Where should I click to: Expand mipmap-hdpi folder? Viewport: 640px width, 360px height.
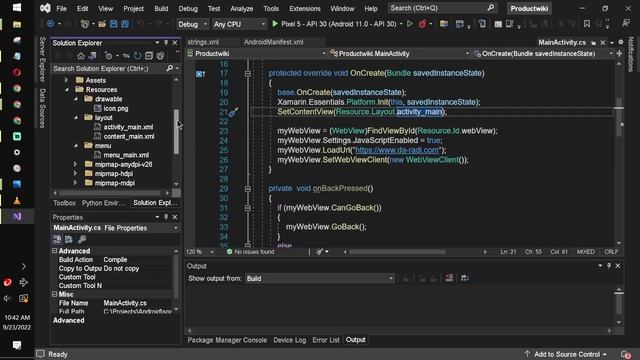[76, 173]
